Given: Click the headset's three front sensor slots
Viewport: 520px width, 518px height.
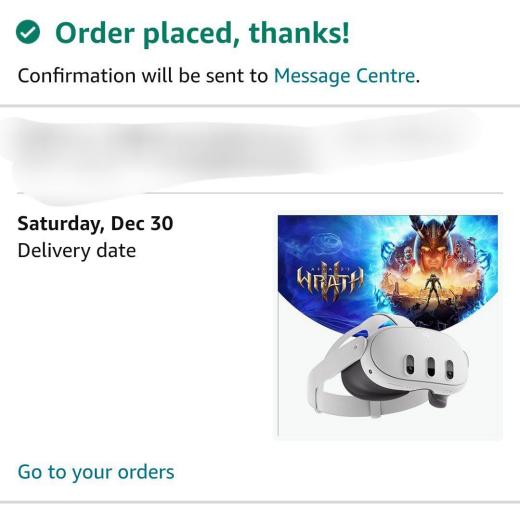Looking at the screenshot, I should pyautogui.click(x=430, y=366).
